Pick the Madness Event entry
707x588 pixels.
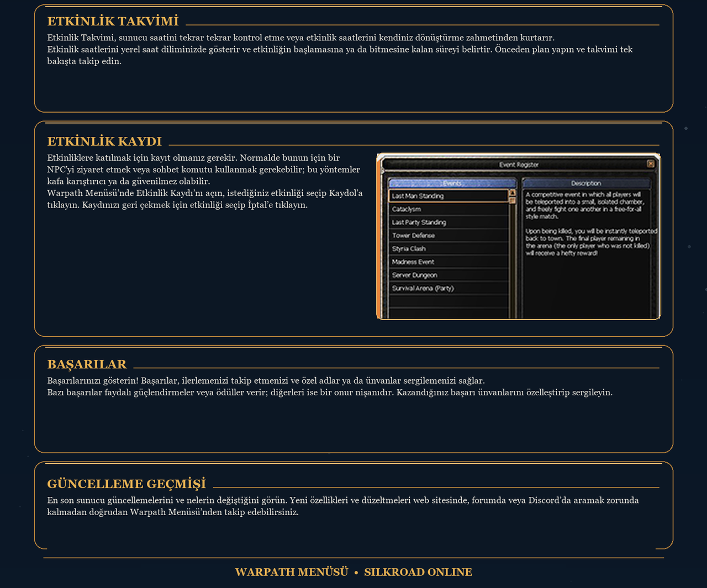coord(449,262)
